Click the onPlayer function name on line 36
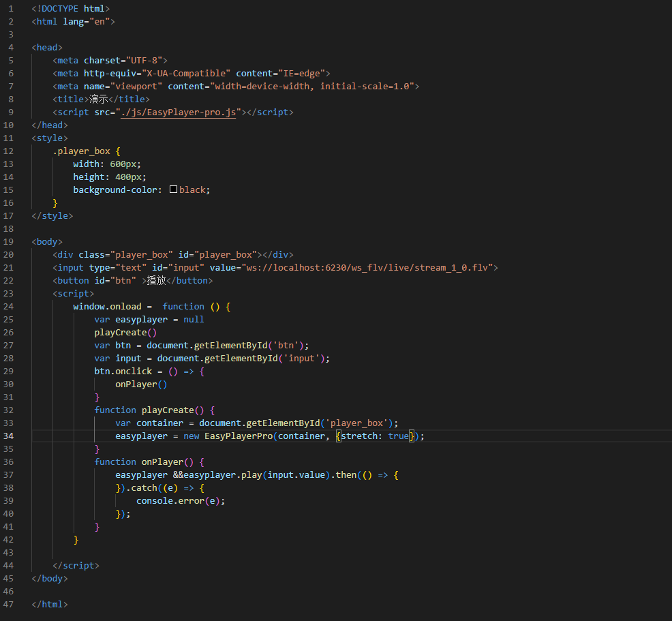 (x=162, y=461)
